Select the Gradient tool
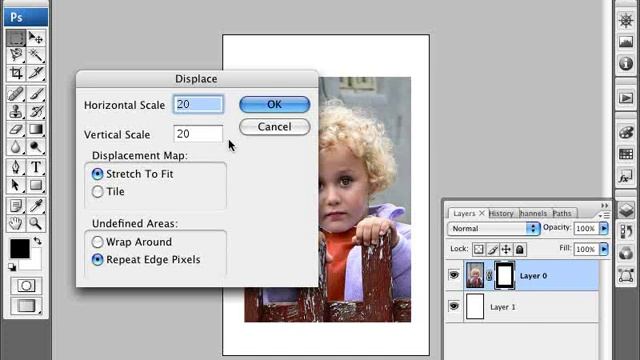This screenshot has height=360, width=640. pyautogui.click(x=36, y=129)
